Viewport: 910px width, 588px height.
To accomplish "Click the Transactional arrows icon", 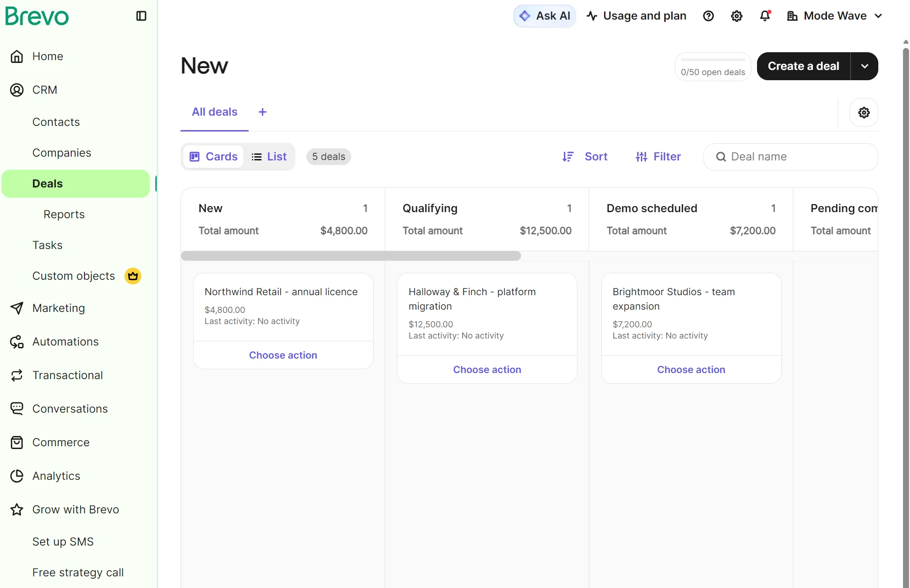I will [x=17, y=375].
